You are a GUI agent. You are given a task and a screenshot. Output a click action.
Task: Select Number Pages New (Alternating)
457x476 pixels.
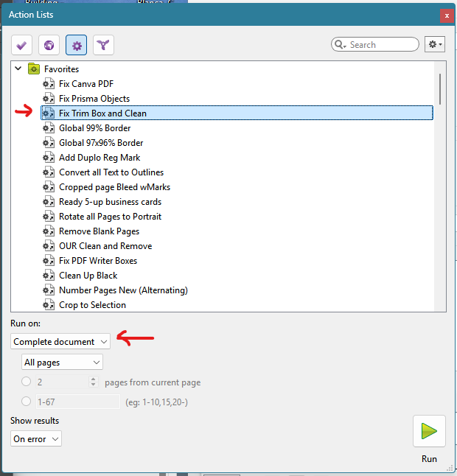(x=123, y=290)
